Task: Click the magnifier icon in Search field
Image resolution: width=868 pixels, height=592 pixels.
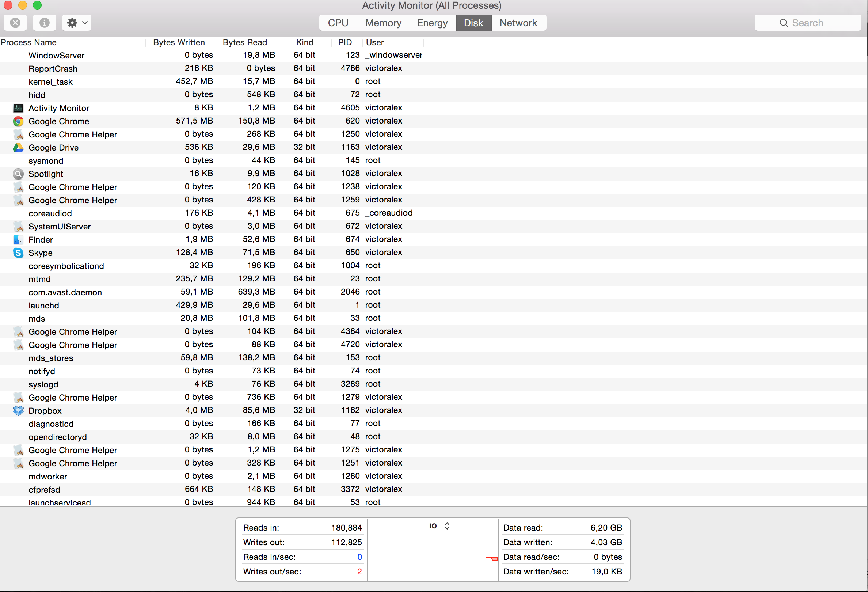Action: click(x=784, y=23)
